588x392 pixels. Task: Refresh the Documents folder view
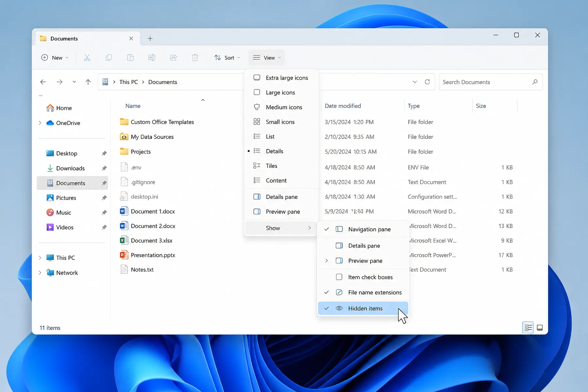point(427,82)
